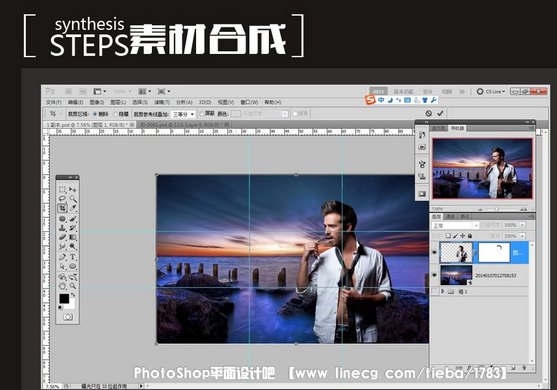The height and width of the screenshot is (390, 557).
Task: Select the Delete cropped area radio
Action: (95, 114)
